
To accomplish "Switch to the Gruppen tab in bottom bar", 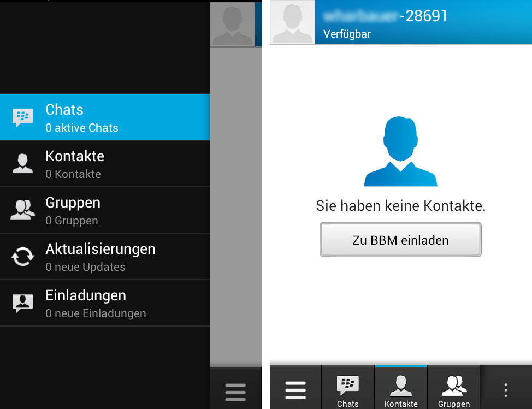I will tap(454, 390).
